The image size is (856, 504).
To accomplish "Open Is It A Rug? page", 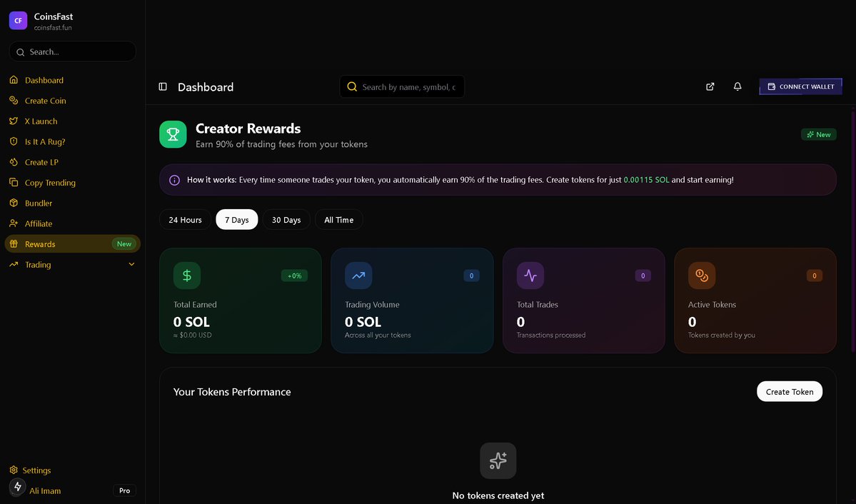I will [73, 141].
